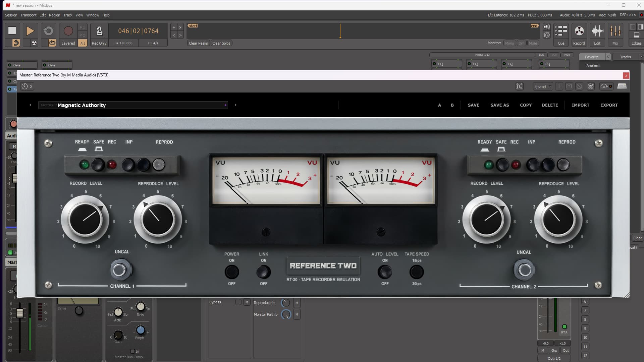The image size is (644, 362).
Task: Save the current plugin preset
Action: tap(569, 86)
